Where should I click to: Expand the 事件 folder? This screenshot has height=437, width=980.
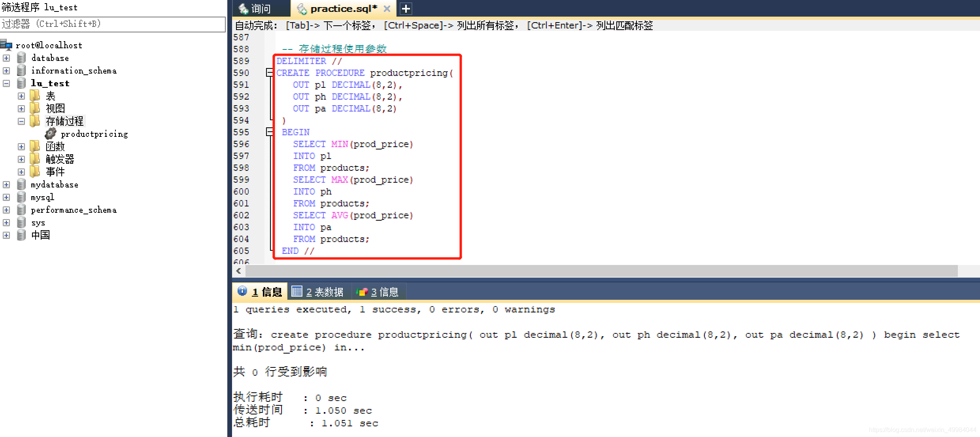pos(21,172)
